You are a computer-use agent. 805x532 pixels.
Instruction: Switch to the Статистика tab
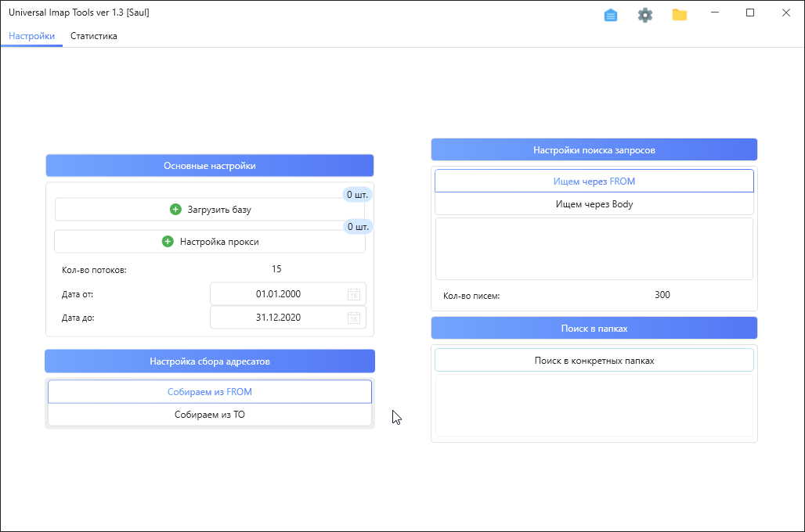click(x=94, y=36)
